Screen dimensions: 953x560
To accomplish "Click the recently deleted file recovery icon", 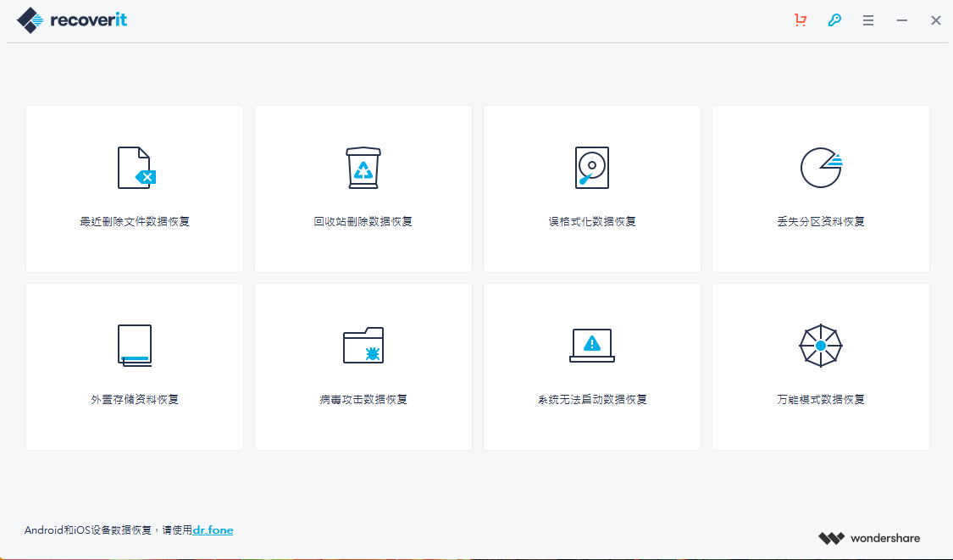I will (x=136, y=168).
